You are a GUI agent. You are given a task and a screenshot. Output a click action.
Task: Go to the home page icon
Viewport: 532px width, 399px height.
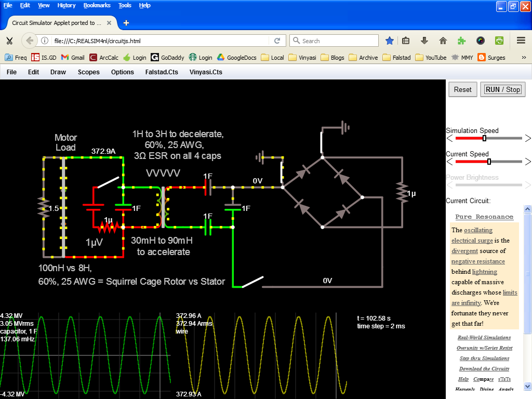pos(443,41)
